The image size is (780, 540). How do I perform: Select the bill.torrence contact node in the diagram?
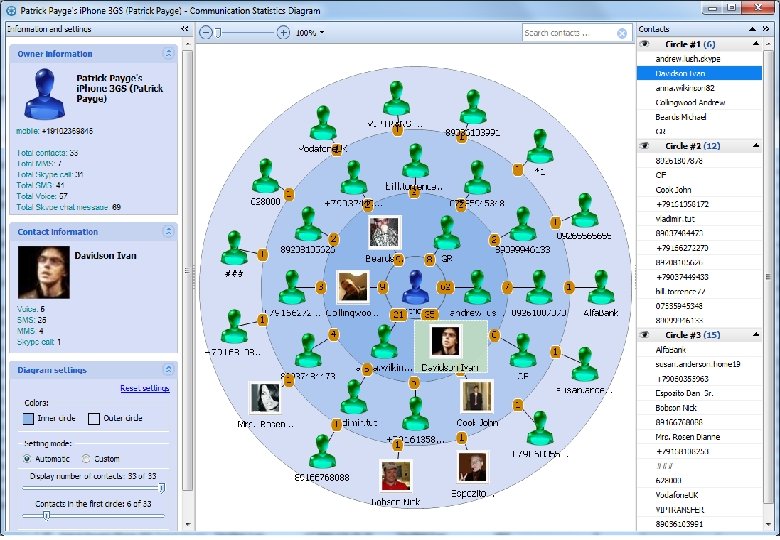point(415,161)
